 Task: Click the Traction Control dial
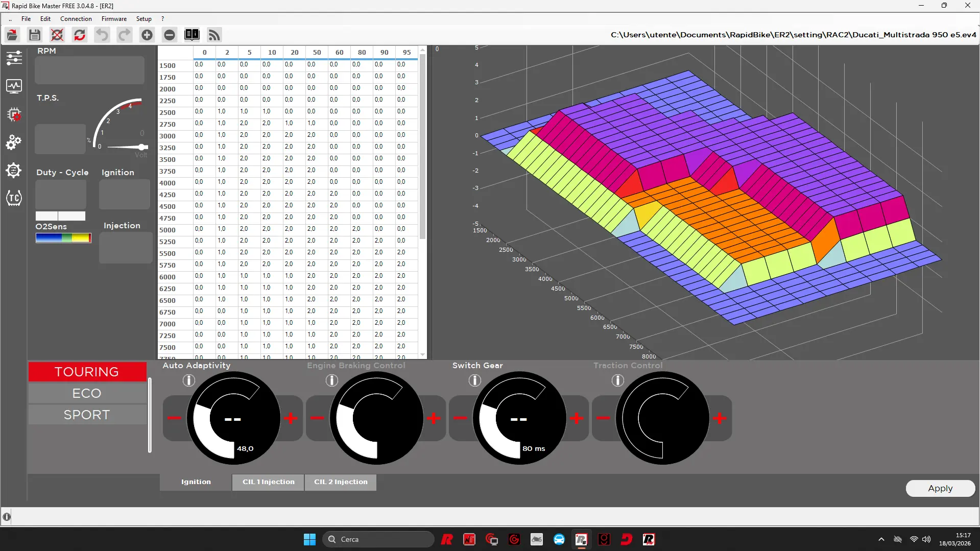click(x=662, y=418)
